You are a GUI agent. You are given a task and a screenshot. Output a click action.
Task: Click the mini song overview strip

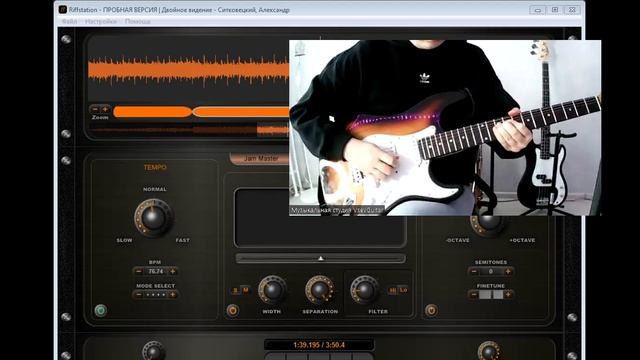click(x=189, y=130)
